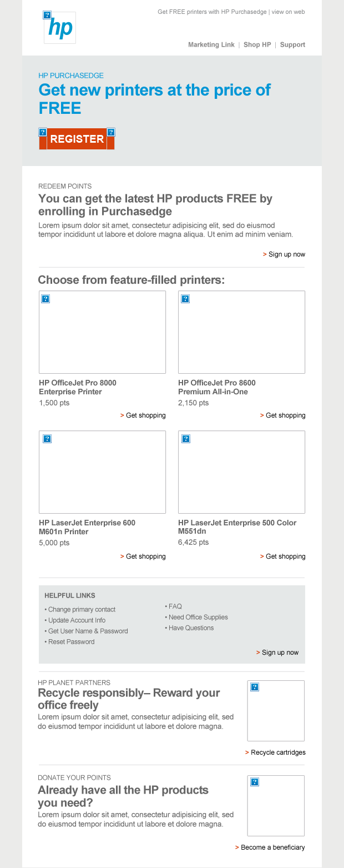Open Change primary contact link
The height and width of the screenshot is (868, 344).
(82, 609)
